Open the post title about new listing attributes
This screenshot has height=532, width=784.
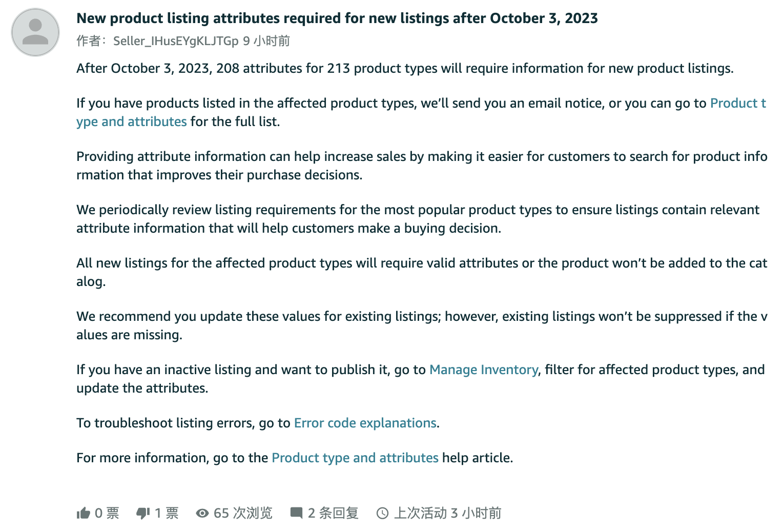pos(337,18)
